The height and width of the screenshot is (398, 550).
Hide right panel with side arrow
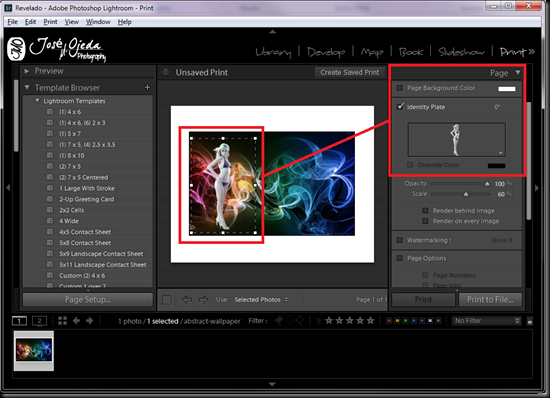pyautogui.click(x=537, y=188)
